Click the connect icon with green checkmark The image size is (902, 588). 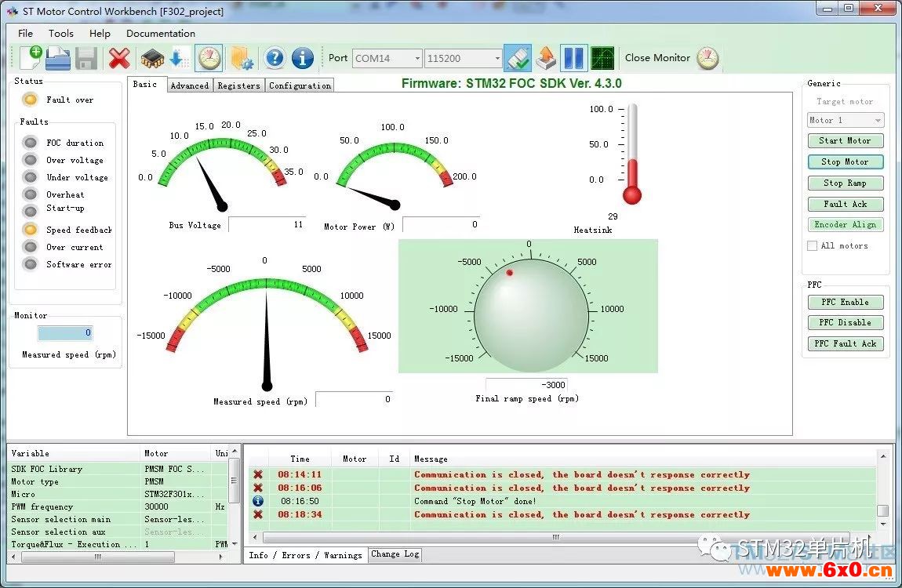pyautogui.click(x=517, y=58)
